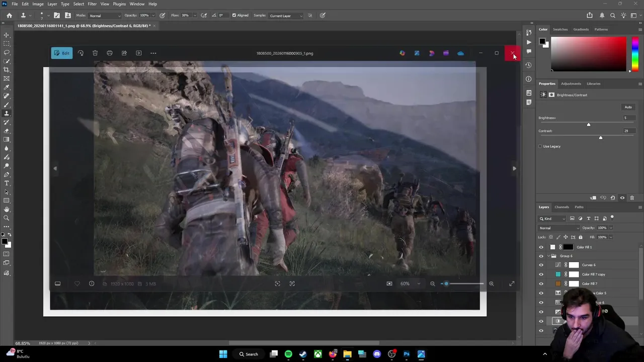This screenshot has width=644, height=362.
Task: Open the layer Kind filter dropdown
Action: pos(552,218)
